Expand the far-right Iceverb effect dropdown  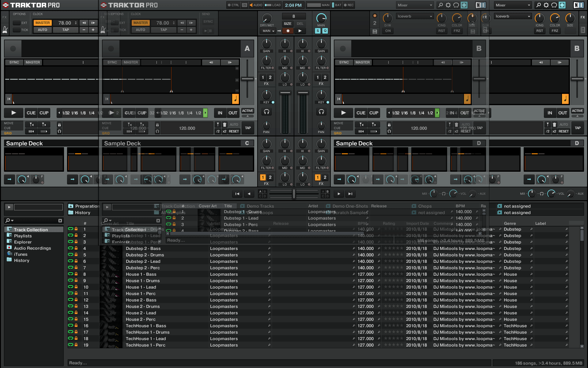512,16
